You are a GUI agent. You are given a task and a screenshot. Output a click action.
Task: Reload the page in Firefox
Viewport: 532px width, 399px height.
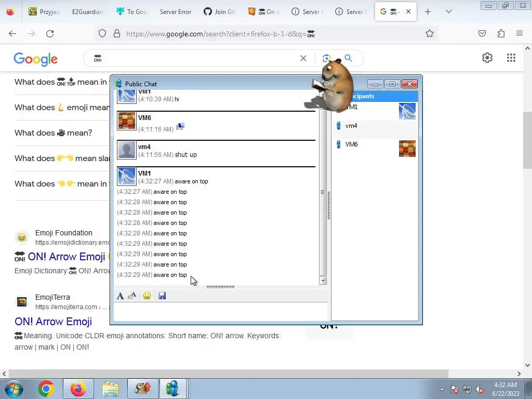[x=50, y=34]
